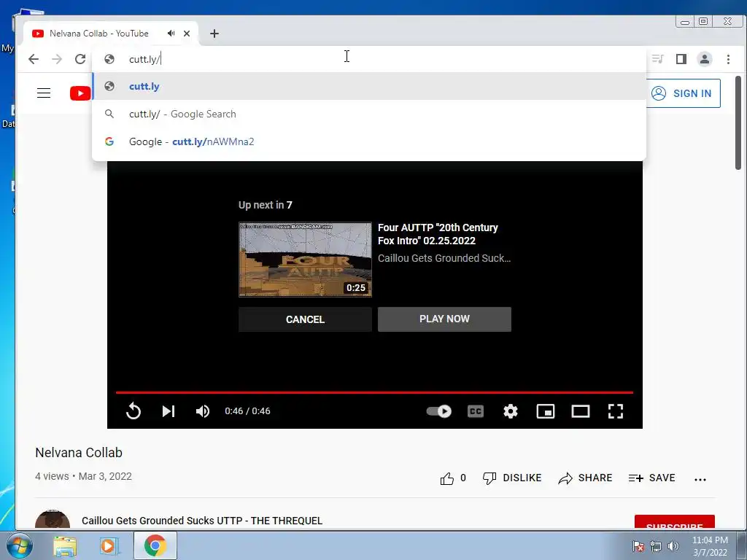
Task: Toggle Chrome side panel icon
Action: tap(681, 59)
